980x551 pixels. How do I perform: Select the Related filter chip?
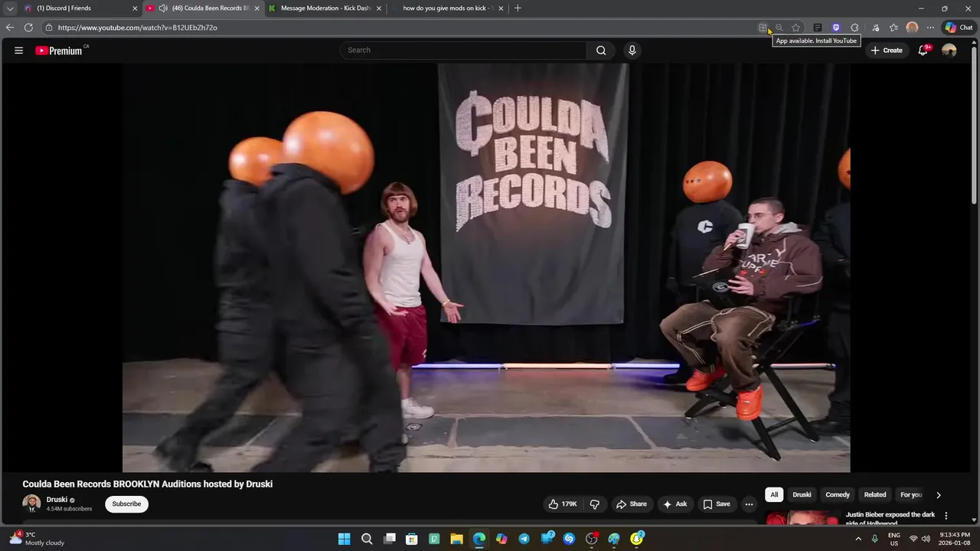tap(875, 494)
